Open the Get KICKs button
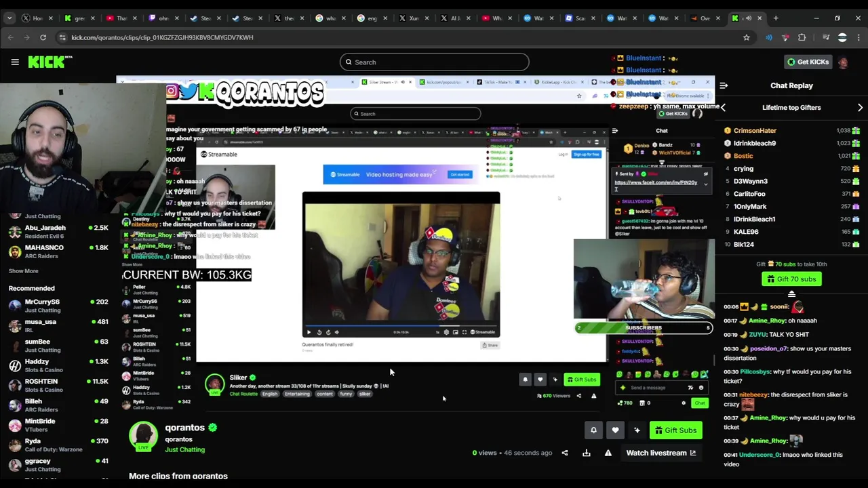 click(807, 62)
